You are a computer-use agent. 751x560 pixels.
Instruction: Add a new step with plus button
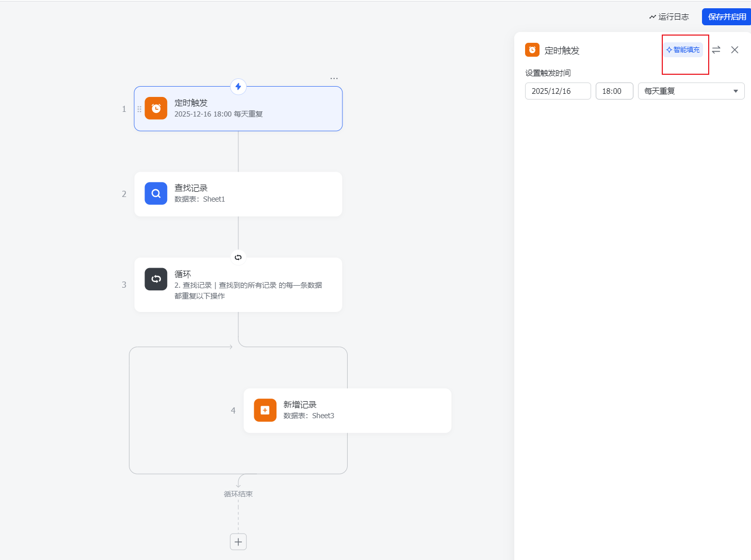pyautogui.click(x=238, y=542)
